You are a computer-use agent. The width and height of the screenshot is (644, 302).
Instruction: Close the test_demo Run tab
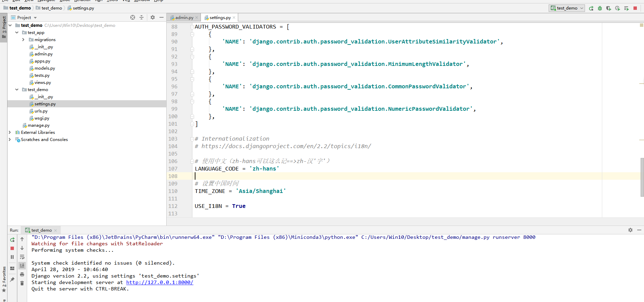point(55,230)
